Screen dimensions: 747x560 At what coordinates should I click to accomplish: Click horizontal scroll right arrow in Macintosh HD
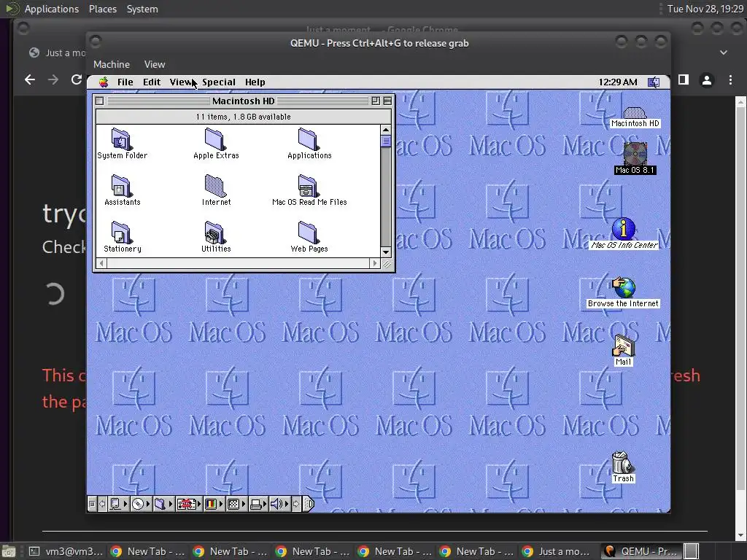pos(375,262)
